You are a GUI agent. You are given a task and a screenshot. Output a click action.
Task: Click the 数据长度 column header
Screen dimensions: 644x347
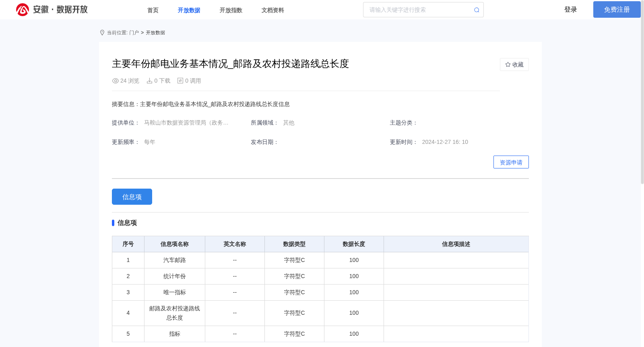tap(354, 244)
